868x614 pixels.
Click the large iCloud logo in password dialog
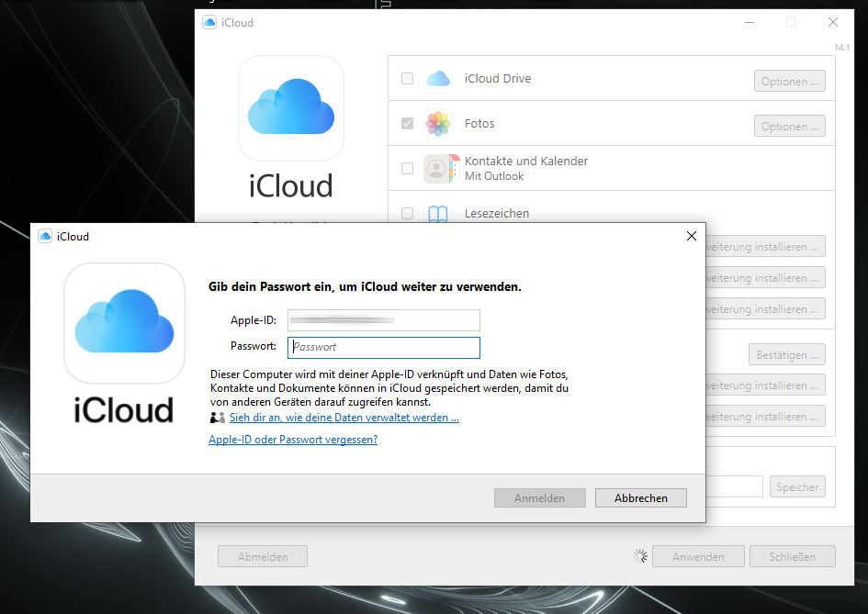point(125,323)
